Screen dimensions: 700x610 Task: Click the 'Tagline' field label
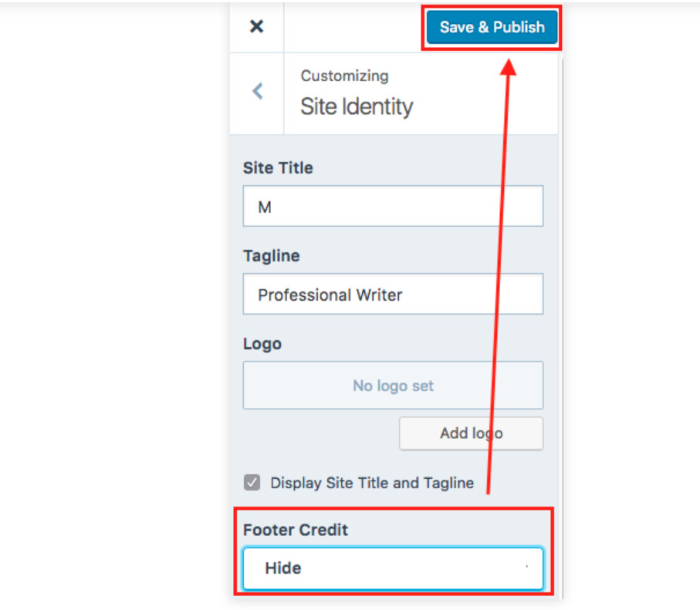coord(272,255)
